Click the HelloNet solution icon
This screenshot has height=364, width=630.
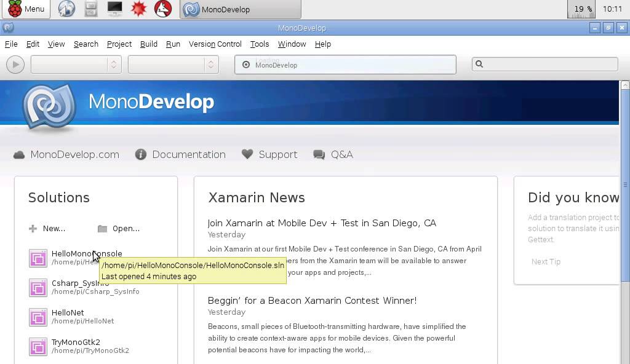click(38, 317)
